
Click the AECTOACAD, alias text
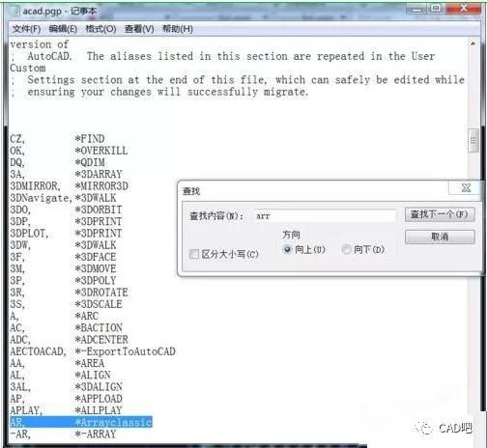point(38,351)
